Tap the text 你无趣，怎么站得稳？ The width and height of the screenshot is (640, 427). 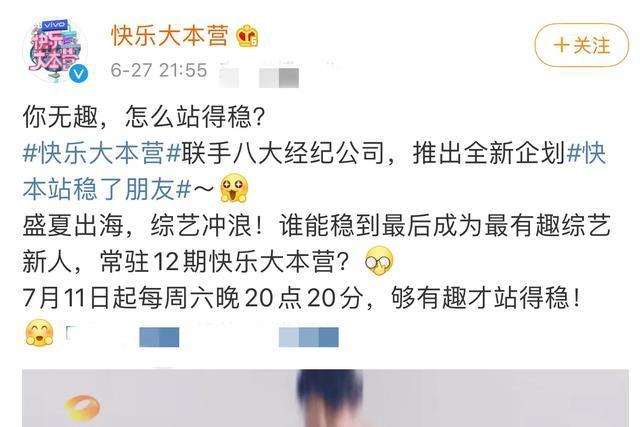click(x=144, y=117)
